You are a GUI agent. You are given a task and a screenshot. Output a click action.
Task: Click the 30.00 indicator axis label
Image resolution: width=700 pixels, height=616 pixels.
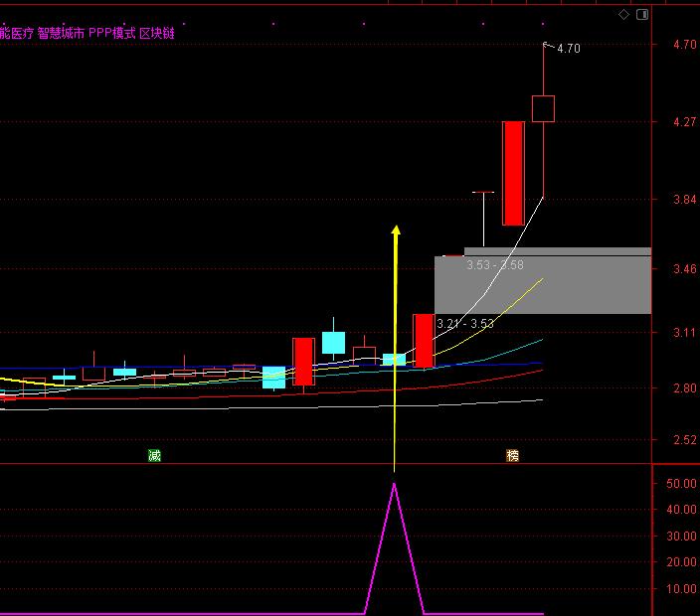(681, 537)
